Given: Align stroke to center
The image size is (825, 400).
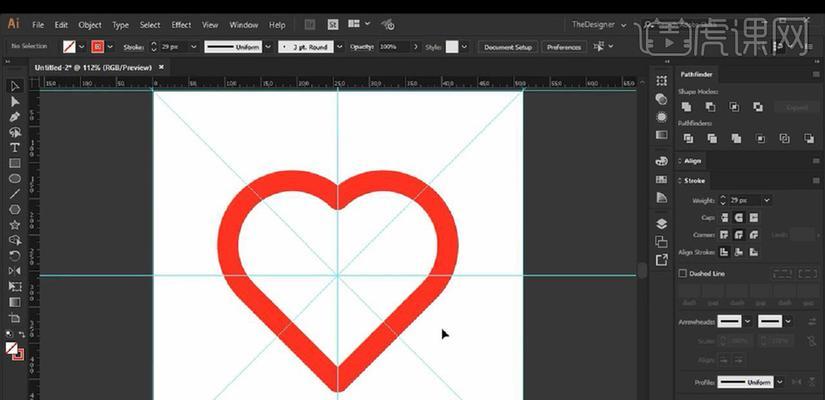Looking at the screenshot, I should point(725,252).
